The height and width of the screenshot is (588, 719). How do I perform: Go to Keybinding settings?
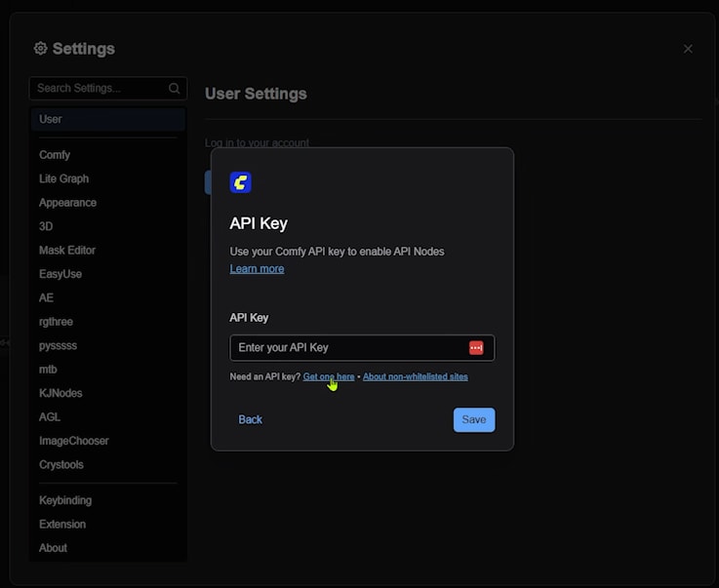coord(108,500)
